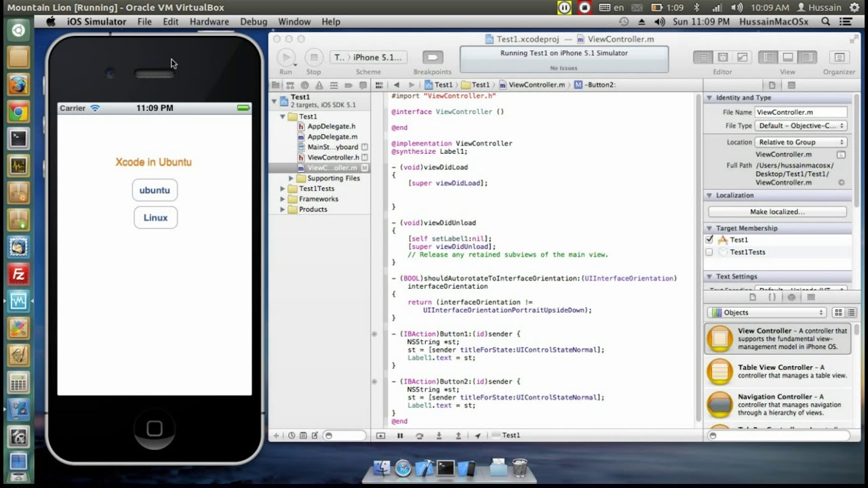
Task: Toggle the Navigator pane view button
Action: click(768, 58)
